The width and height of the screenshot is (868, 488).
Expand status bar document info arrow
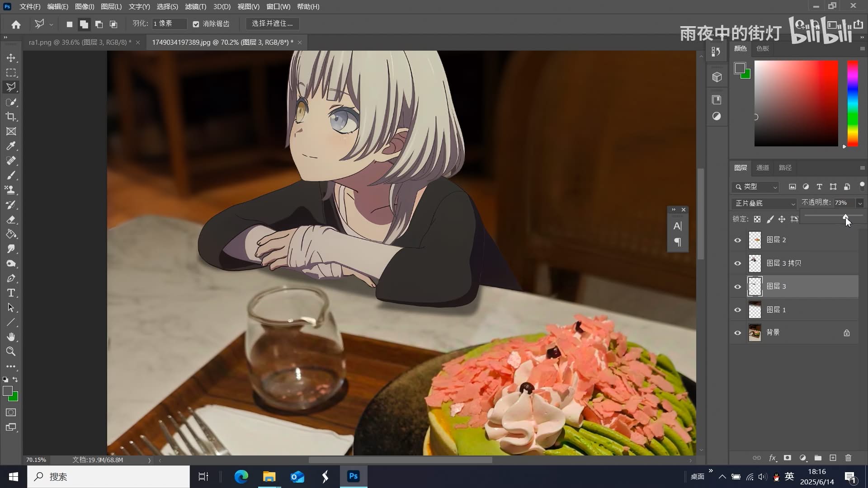[149, 460]
